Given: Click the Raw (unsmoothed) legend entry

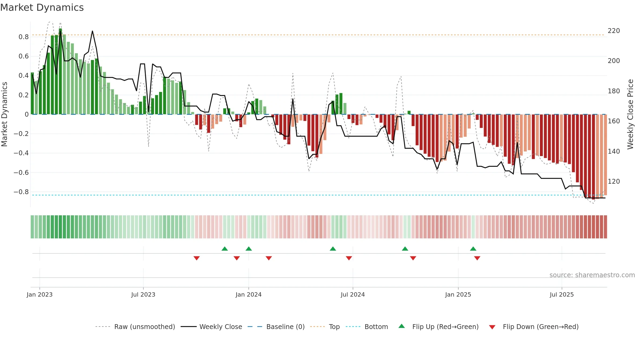Looking at the screenshot, I should (135, 327).
